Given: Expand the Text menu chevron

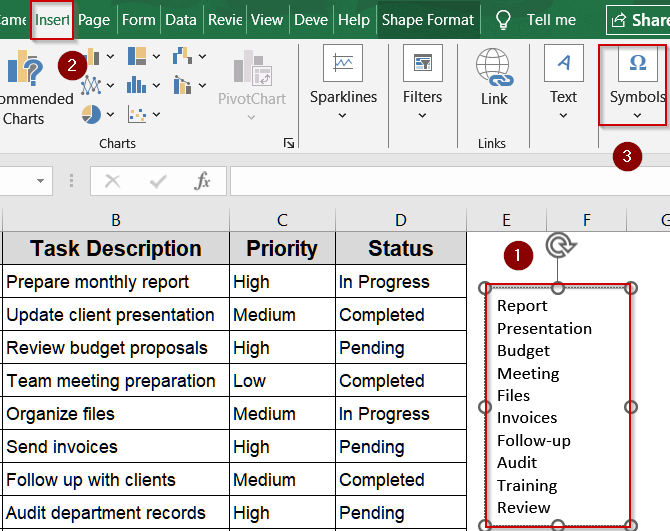Looking at the screenshot, I should pyautogui.click(x=563, y=115).
